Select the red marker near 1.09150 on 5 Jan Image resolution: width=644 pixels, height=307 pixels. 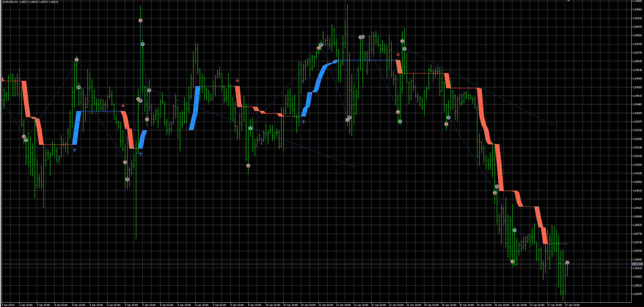pos(125,162)
